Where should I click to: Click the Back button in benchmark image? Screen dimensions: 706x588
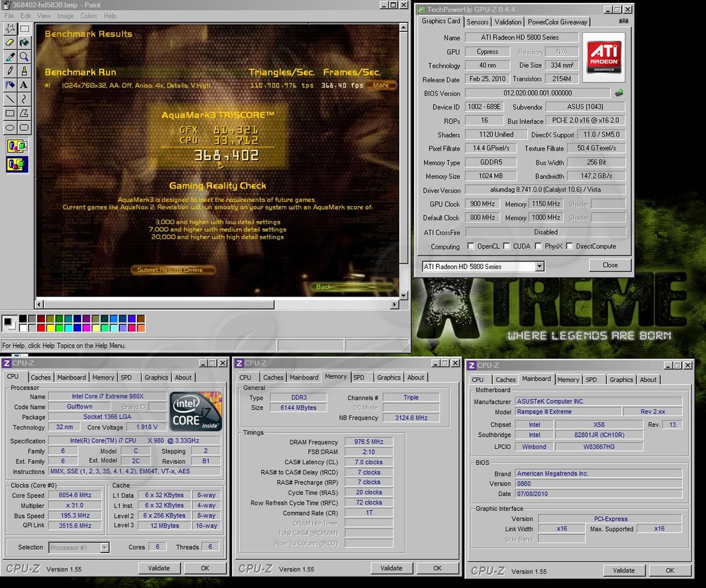[352, 287]
